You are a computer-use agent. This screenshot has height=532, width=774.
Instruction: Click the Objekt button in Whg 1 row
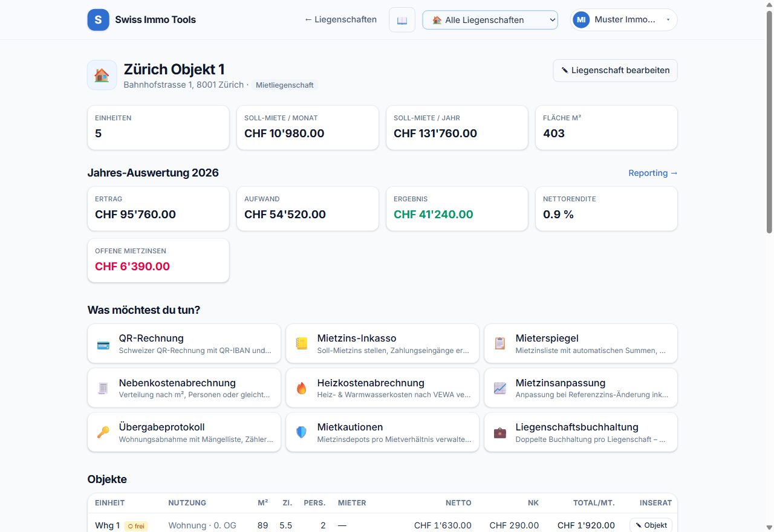coord(651,525)
